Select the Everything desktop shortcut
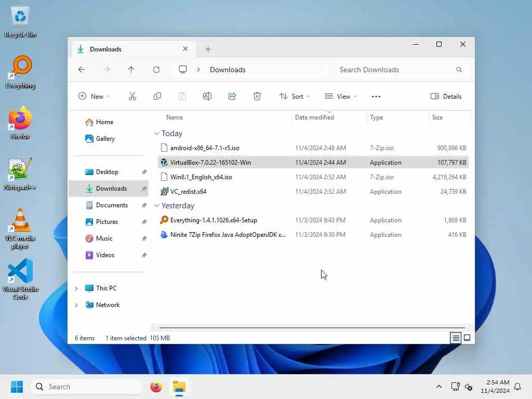The image size is (532, 399). pyautogui.click(x=20, y=72)
